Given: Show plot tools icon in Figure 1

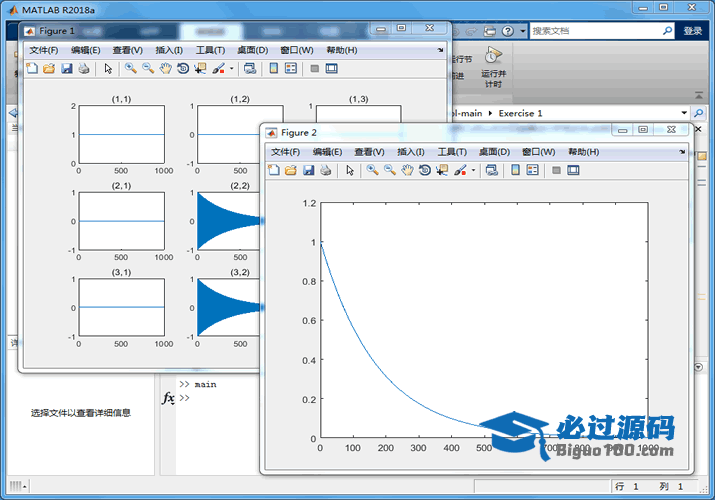Looking at the screenshot, I should click(x=332, y=69).
